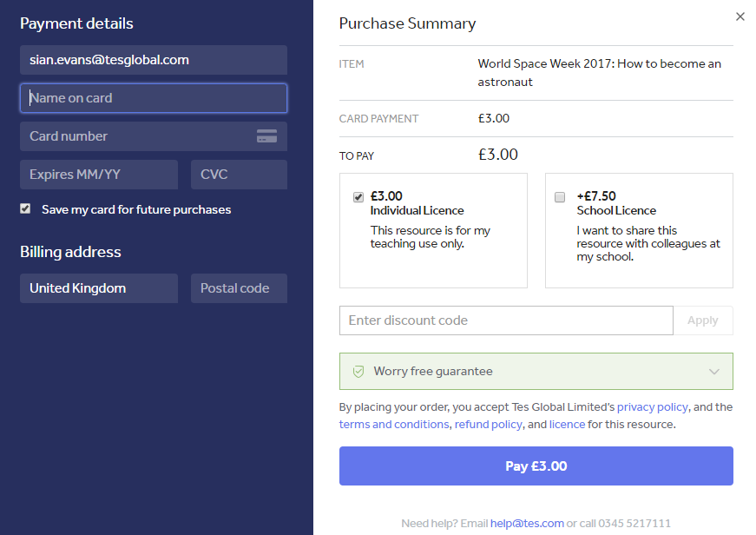
Task: Close the purchase dialog with the X
Action: [x=740, y=17]
